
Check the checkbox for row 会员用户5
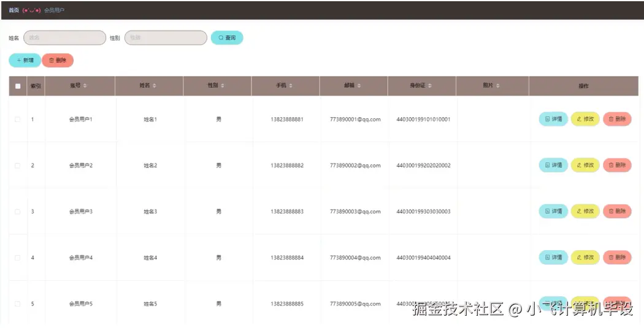[x=18, y=303]
